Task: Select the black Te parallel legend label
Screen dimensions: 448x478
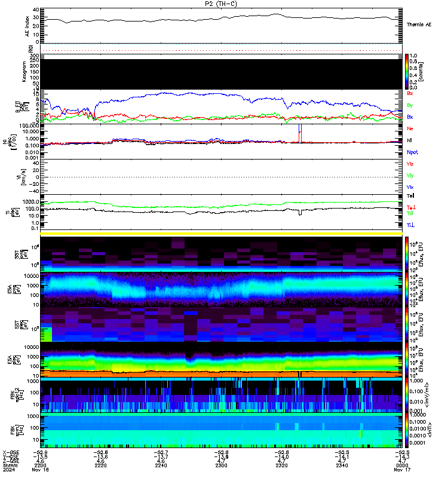Action: tap(410, 196)
